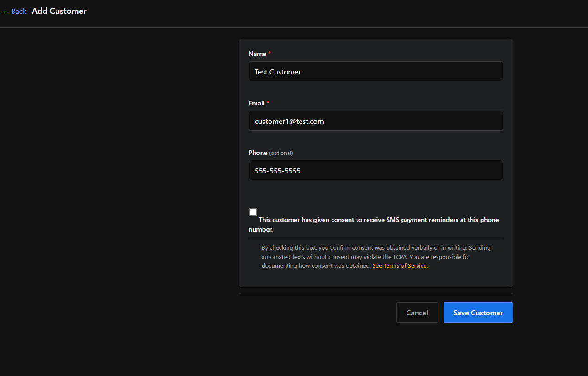
Task: Go back using the Back link
Action: click(x=14, y=11)
